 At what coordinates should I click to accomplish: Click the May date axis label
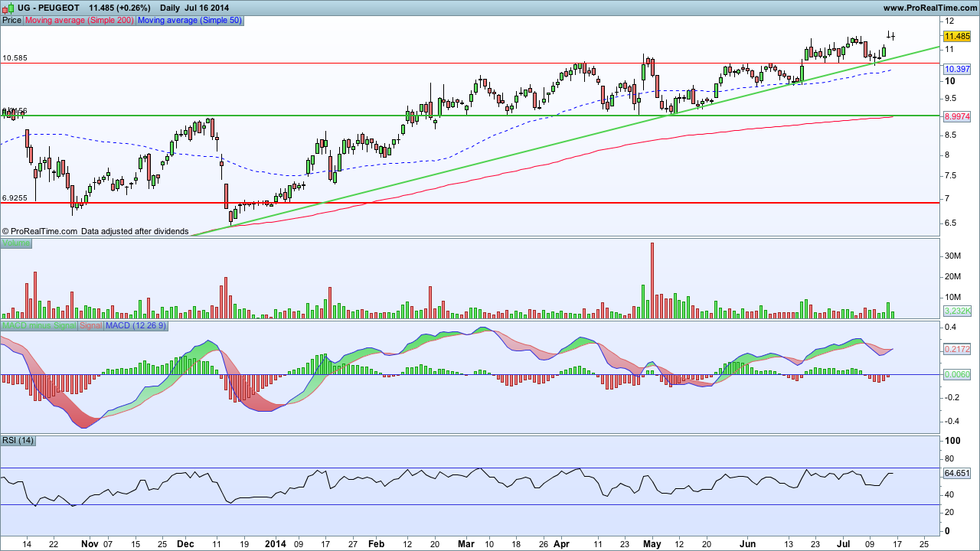pos(652,544)
